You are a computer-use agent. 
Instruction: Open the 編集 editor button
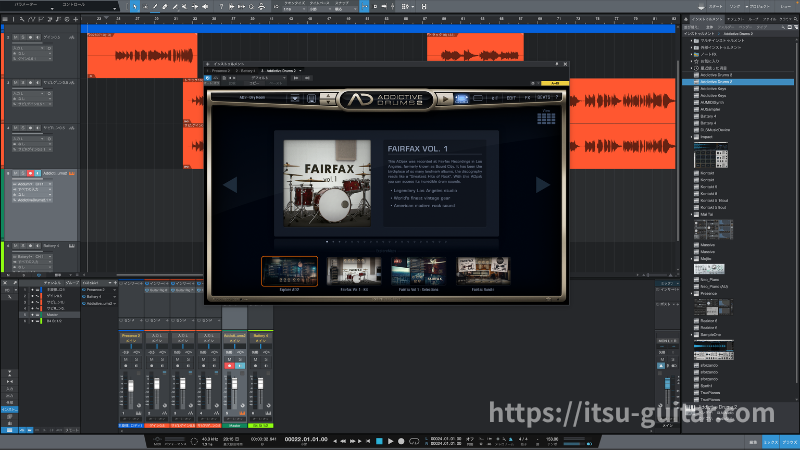(753, 442)
